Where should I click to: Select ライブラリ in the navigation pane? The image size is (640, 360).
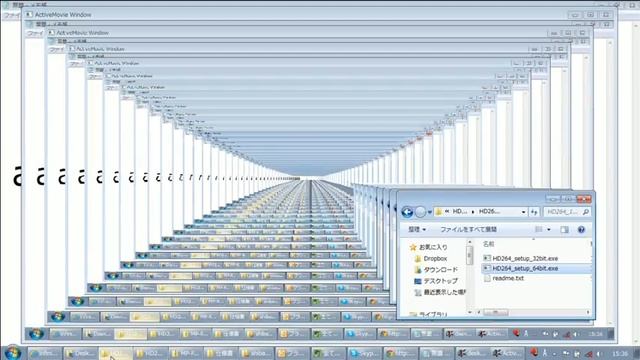tap(429, 315)
